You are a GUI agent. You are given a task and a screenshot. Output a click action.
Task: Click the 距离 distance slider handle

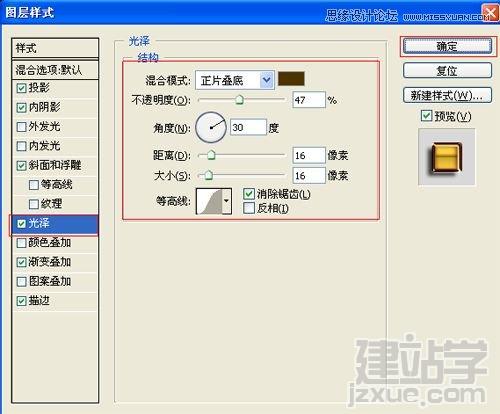point(211,155)
